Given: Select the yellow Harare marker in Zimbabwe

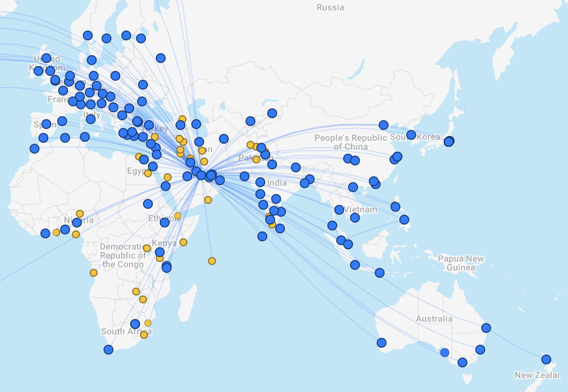Looking at the screenshot, I should (x=143, y=299).
